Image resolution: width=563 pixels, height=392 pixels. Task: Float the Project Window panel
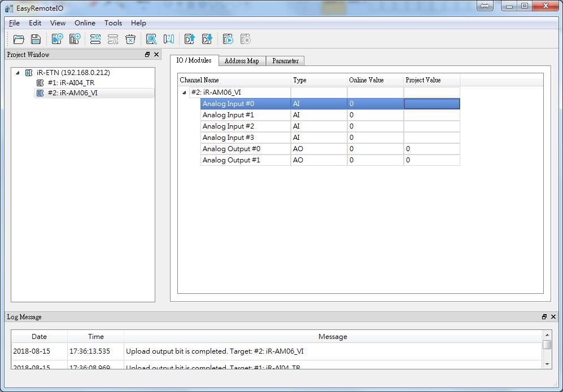pos(147,55)
